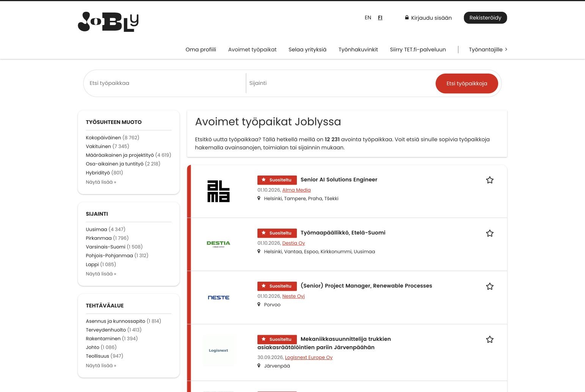
Task: Expand more Sijainti filter options
Action: [x=101, y=274]
